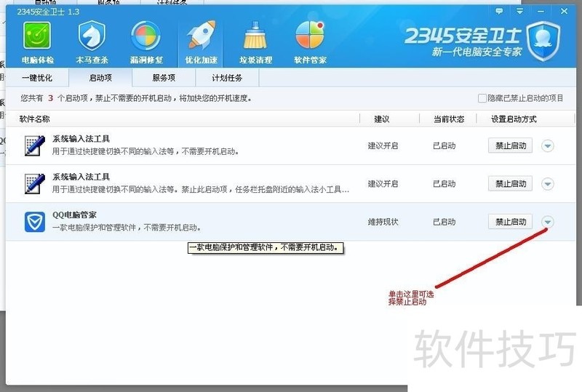The width and height of the screenshot is (582, 392).
Task: Click 已启动 status in QQ电脑管家 row
Action: click(444, 222)
